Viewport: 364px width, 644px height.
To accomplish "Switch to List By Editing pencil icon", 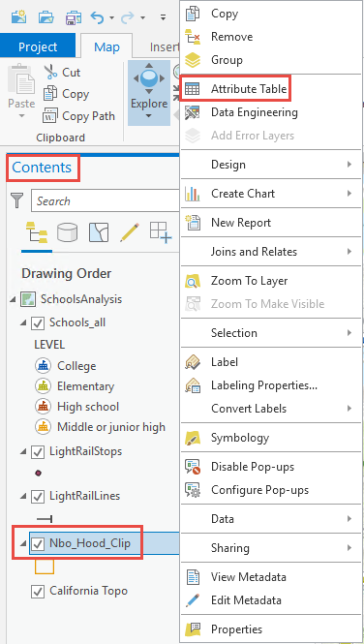I will [130, 232].
